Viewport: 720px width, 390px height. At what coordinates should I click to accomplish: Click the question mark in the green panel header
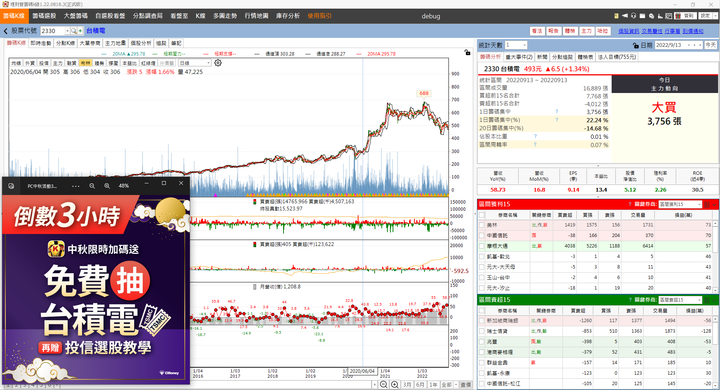point(630,300)
